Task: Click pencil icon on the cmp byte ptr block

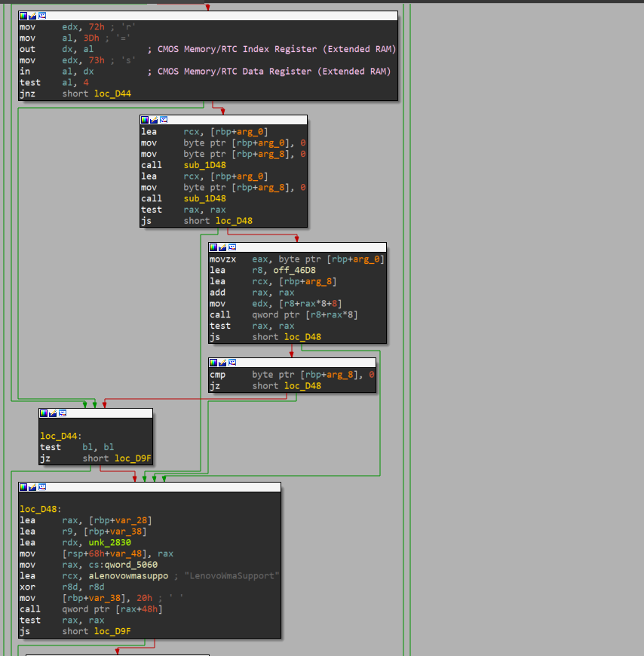Action: (x=222, y=362)
